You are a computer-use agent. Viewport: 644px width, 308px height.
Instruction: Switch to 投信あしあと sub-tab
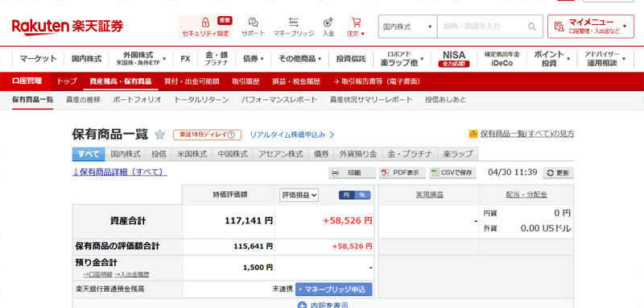[446, 99]
